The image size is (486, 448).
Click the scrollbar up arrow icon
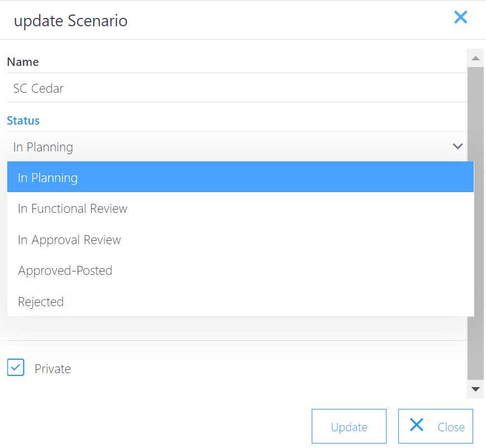[x=475, y=58]
